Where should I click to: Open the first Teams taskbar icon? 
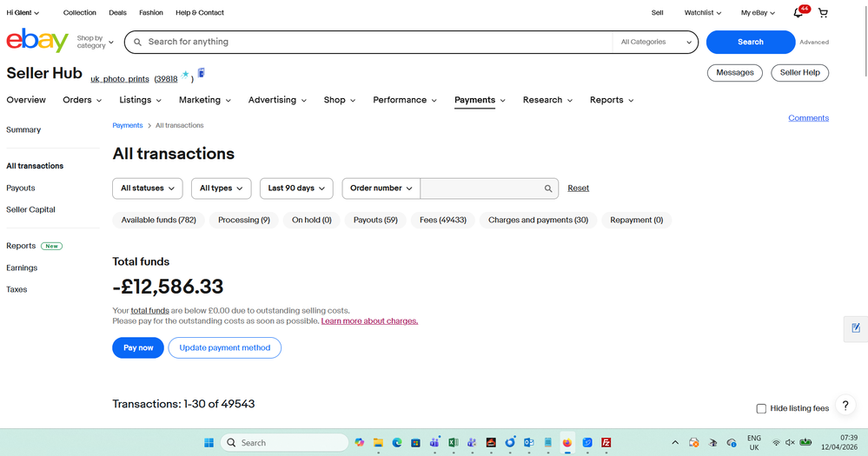click(x=434, y=443)
